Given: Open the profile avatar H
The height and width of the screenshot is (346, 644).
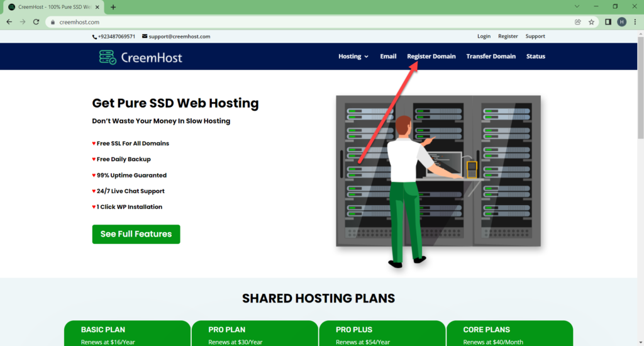Looking at the screenshot, I should click(622, 22).
